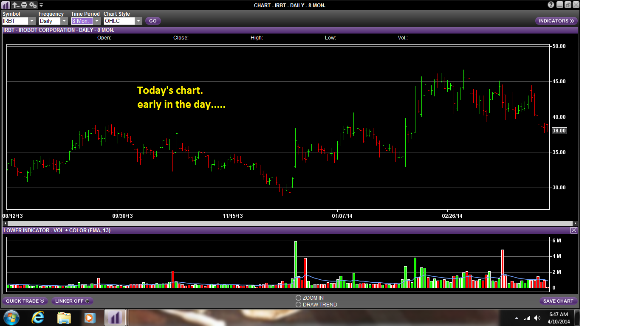Click the 02/26/14 date axis label
Image resolution: width=644 pixels, height=326 pixels.
pos(452,216)
